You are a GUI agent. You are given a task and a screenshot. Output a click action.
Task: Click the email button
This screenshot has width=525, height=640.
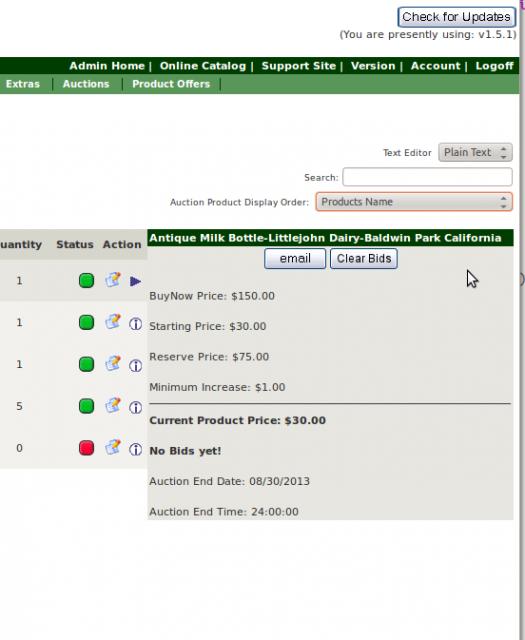(295, 258)
